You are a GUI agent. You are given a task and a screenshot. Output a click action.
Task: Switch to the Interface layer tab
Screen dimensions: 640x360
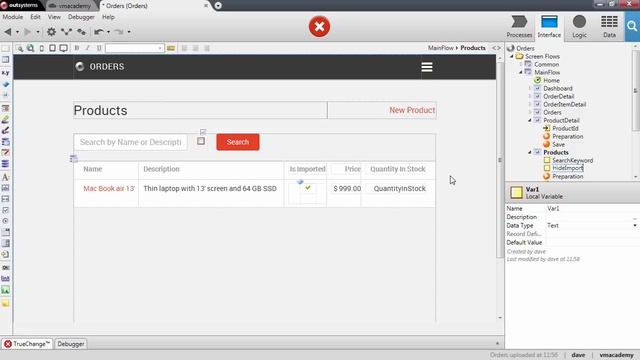pos(549,27)
